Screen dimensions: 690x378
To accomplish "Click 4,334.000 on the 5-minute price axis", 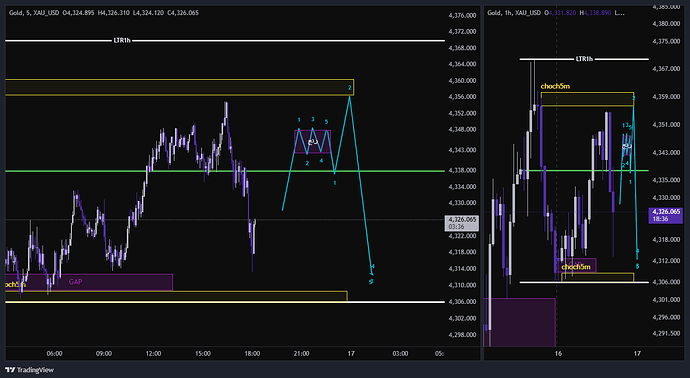I will (462, 187).
